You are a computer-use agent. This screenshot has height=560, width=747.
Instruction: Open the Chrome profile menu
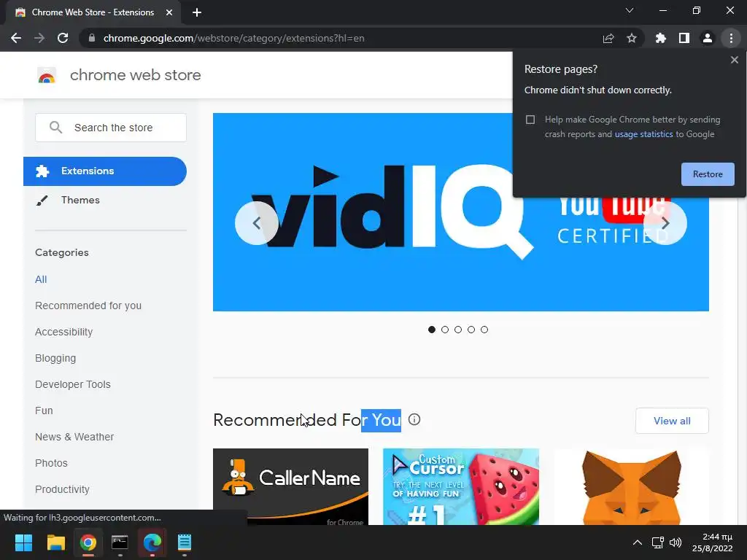click(x=708, y=38)
